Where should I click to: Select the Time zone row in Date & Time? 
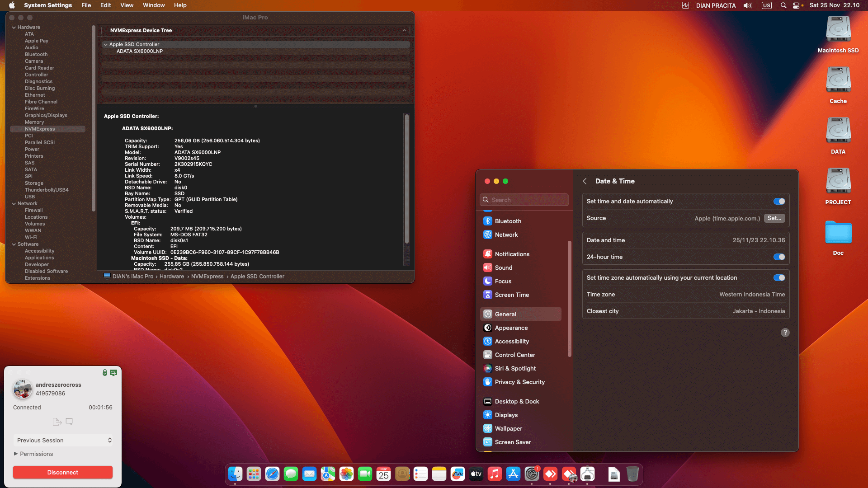686,295
